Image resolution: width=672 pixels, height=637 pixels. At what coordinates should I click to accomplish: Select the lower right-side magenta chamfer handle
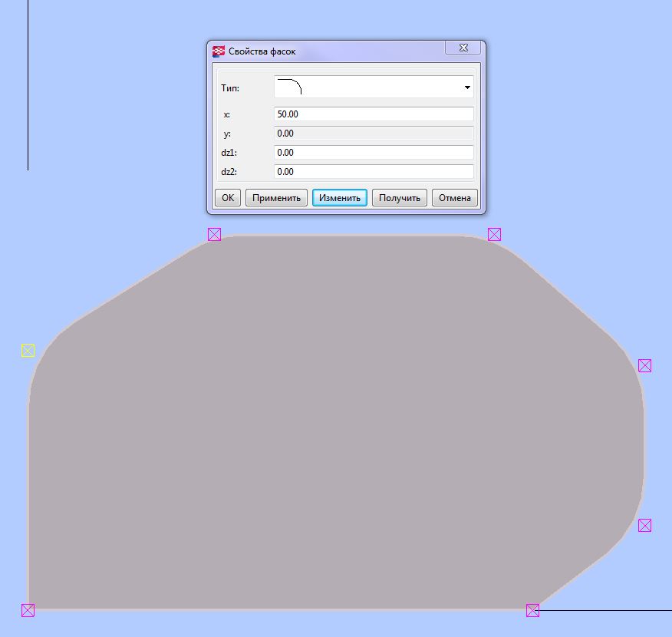[x=644, y=525]
